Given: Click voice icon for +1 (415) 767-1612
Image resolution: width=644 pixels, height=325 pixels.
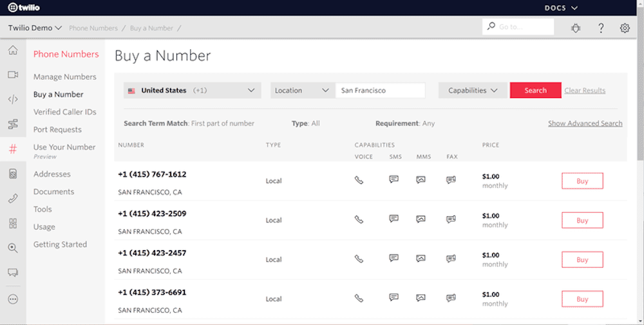Looking at the screenshot, I should [359, 180].
